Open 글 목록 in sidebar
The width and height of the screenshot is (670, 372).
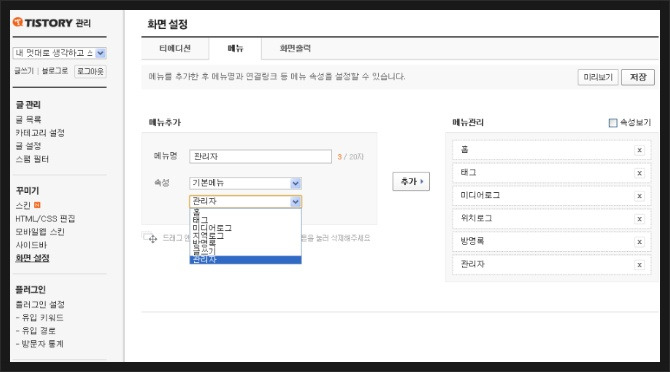(29, 119)
